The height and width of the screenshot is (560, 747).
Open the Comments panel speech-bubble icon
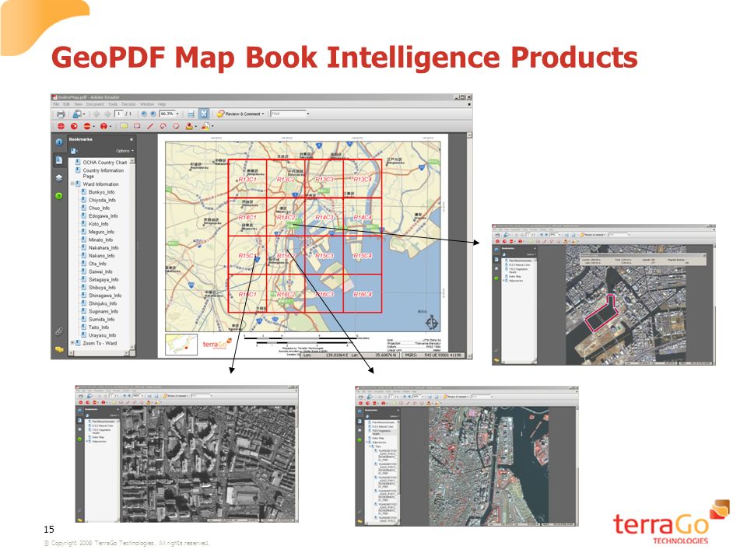point(59,349)
